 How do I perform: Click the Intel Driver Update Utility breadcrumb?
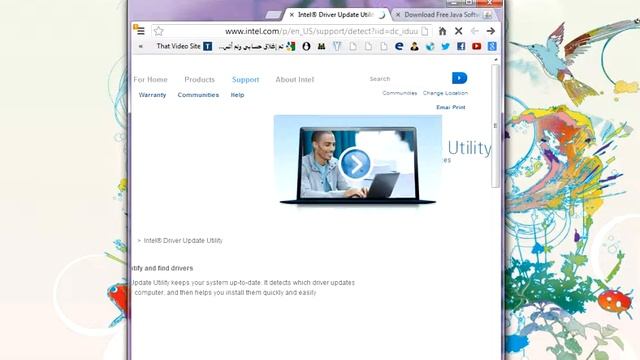tap(183, 241)
